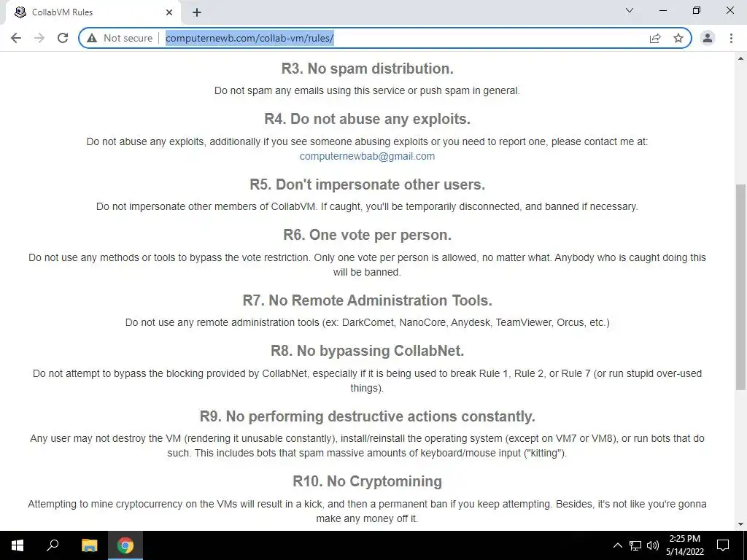Click heading R6. One vote per person.
The image size is (747, 560).
(x=368, y=236)
